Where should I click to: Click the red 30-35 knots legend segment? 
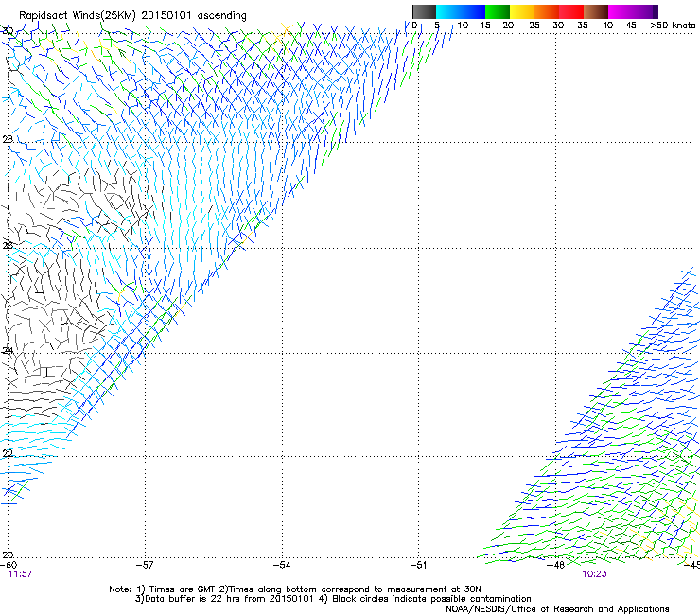coord(571,11)
